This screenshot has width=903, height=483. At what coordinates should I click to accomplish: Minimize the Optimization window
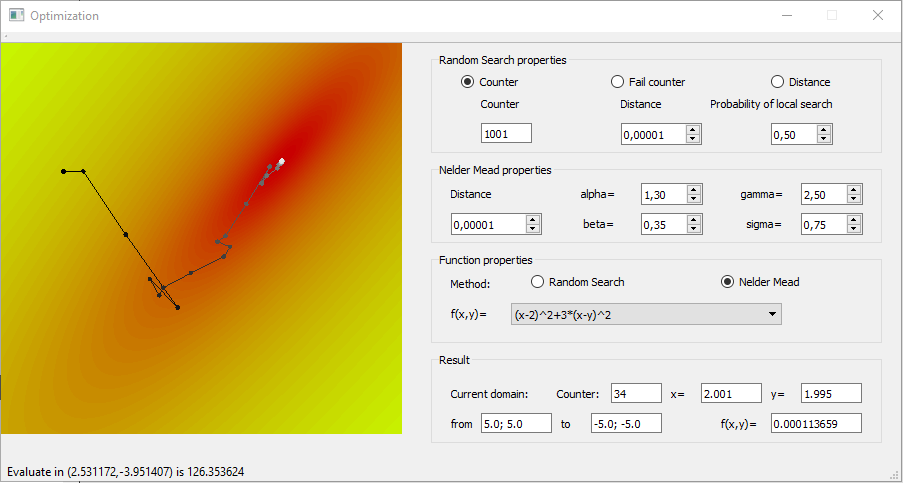(x=787, y=16)
